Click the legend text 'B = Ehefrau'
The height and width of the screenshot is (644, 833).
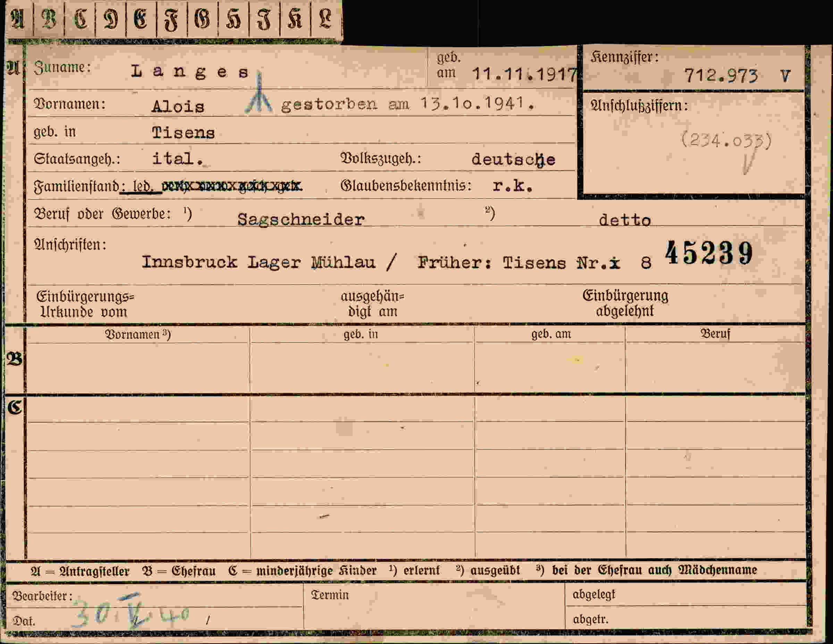click(179, 571)
